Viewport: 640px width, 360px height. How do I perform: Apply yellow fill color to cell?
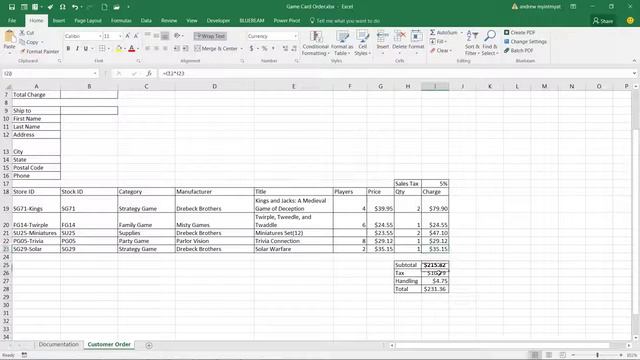[118, 49]
